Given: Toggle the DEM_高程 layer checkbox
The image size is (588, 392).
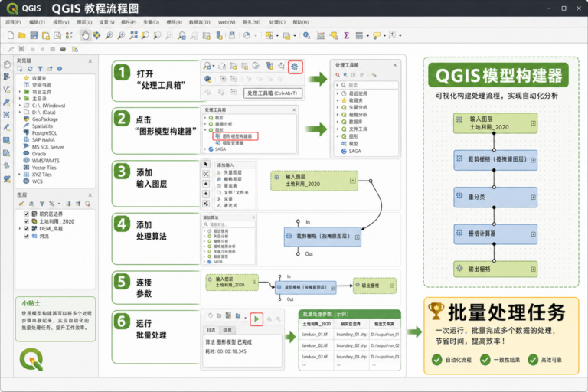Looking at the screenshot, I should pyautogui.click(x=27, y=228).
